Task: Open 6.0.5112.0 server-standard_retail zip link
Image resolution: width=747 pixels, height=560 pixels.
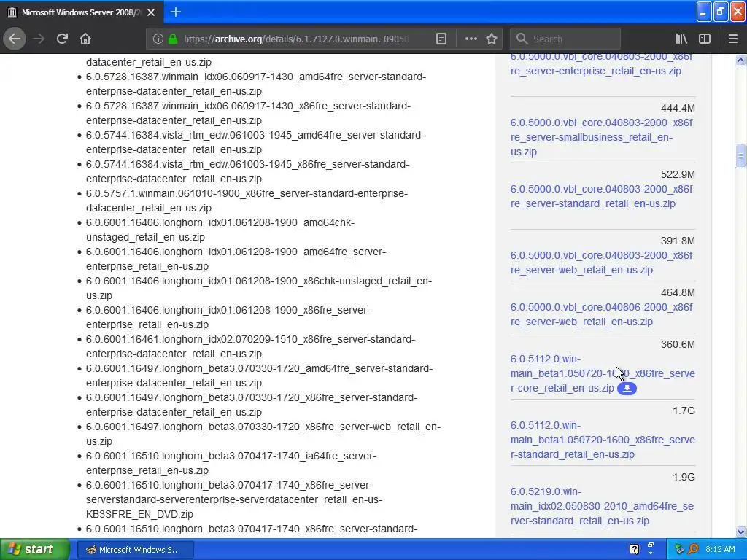Action: [602, 440]
